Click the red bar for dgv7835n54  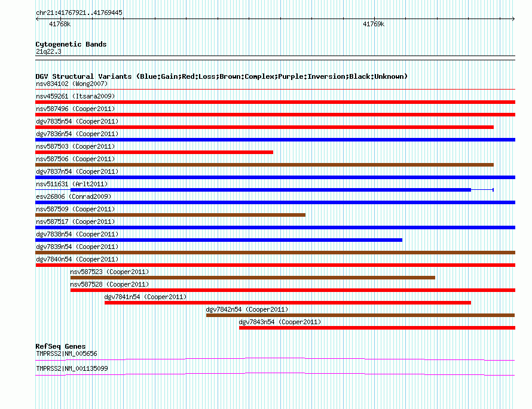[x=264, y=127]
